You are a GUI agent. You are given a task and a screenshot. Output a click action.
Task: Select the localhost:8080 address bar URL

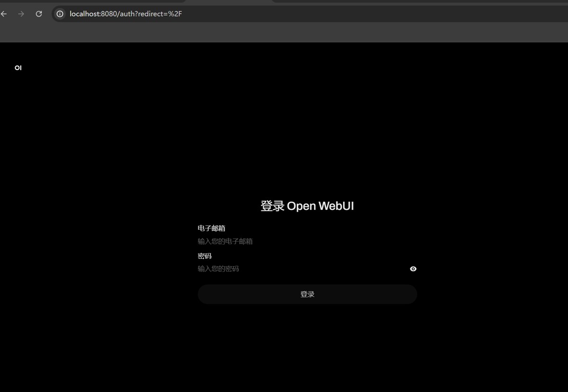click(125, 14)
